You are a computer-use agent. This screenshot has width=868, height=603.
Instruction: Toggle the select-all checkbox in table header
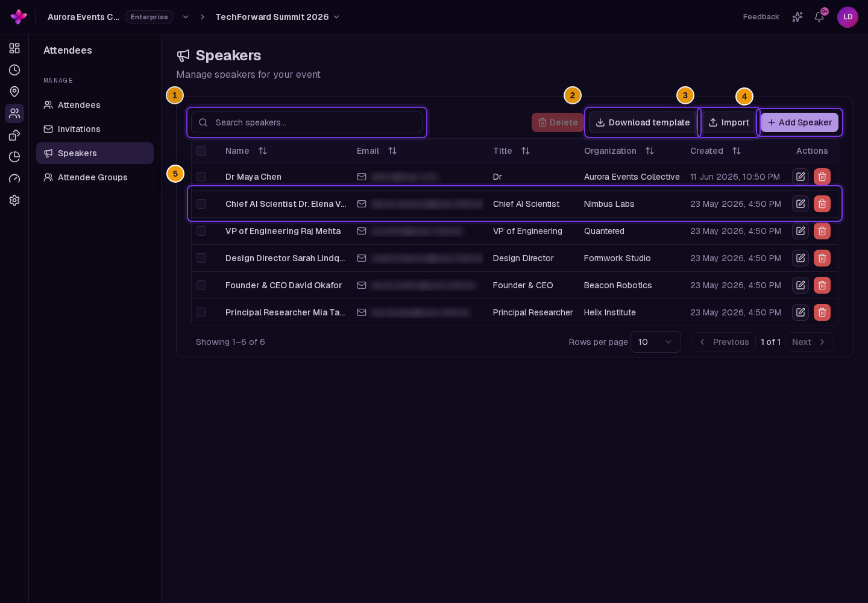pos(201,151)
